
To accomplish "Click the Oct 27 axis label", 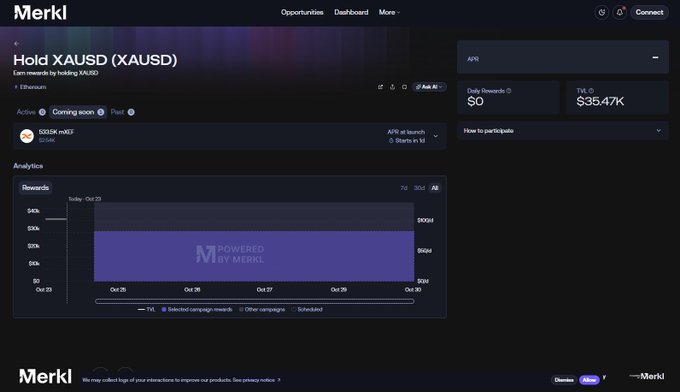I will coord(264,289).
